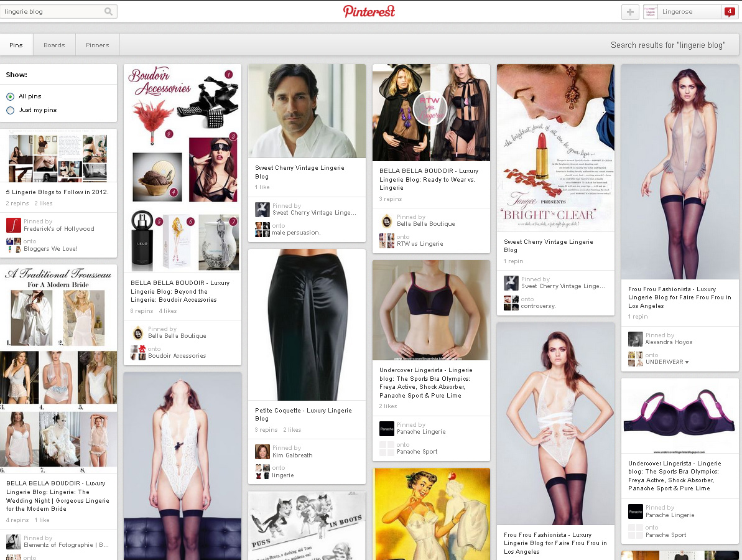742x560 pixels.
Task: Click '4 repins' under Wedding Night pin
Action: [17, 520]
